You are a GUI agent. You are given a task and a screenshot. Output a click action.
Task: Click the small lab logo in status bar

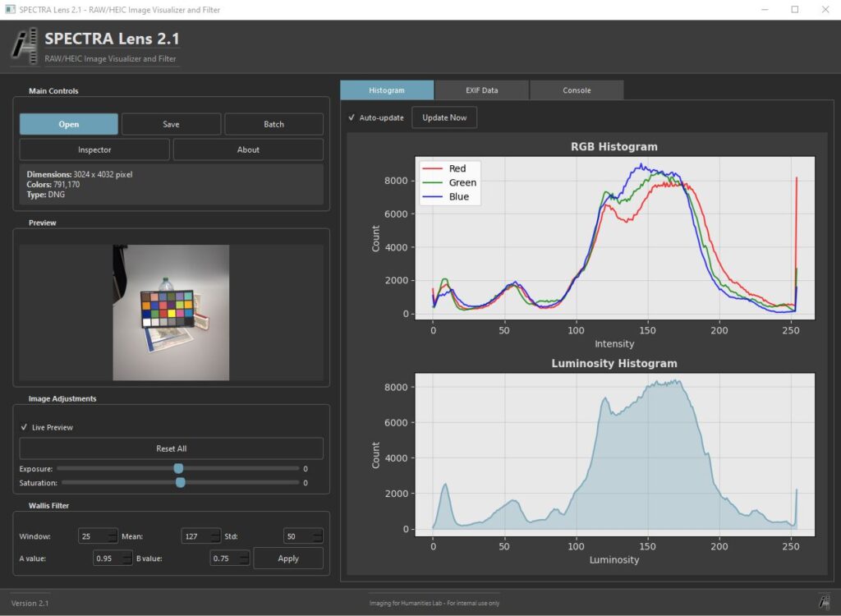pyautogui.click(x=823, y=602)
